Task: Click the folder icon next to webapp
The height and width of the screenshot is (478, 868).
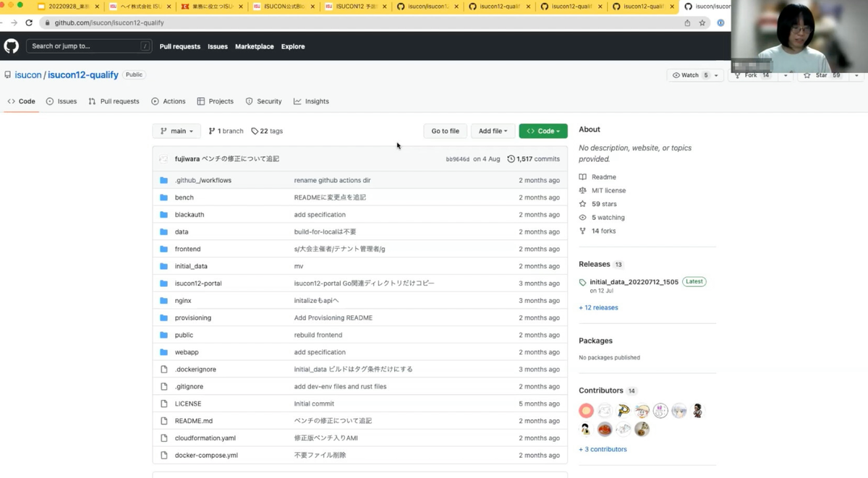Action: 163,352
